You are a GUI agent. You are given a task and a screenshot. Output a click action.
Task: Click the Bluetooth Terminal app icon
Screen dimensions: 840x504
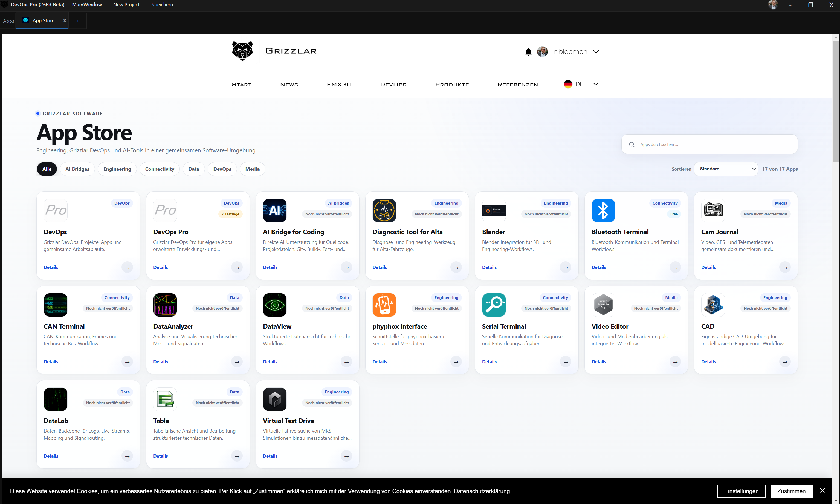click(x=603, y=211)
